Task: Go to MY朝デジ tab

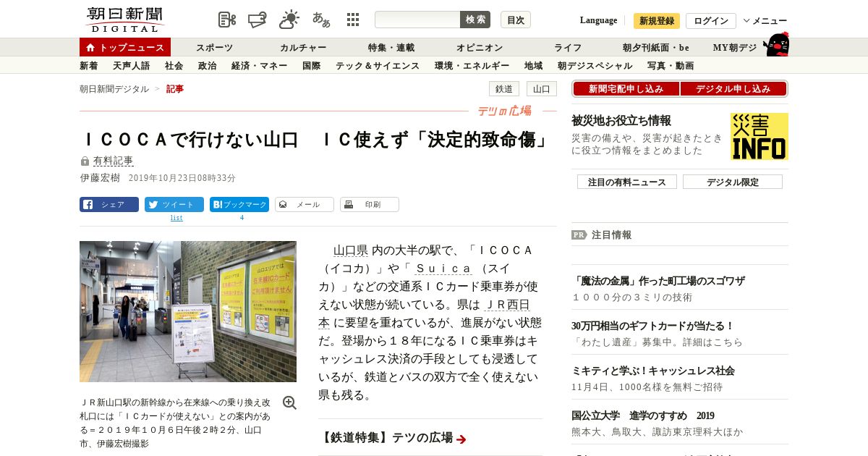Action: [735, 48]
